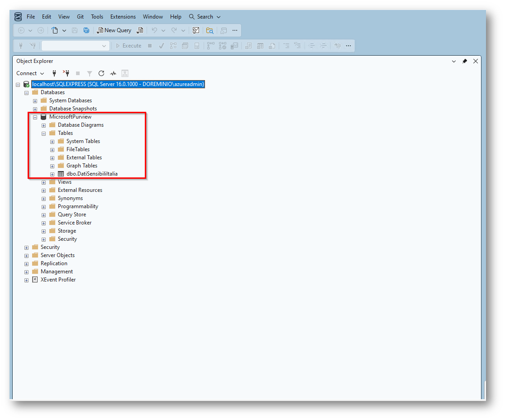
Task: Click the Search box in title bar
Action: pos(205,17)
